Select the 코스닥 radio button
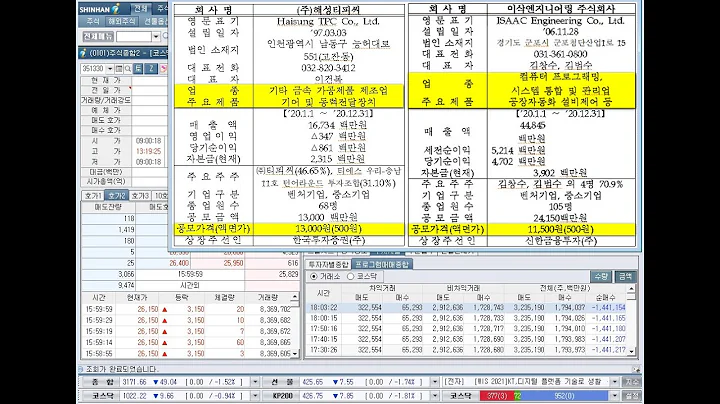720x404 pixels. click(351, 276)
